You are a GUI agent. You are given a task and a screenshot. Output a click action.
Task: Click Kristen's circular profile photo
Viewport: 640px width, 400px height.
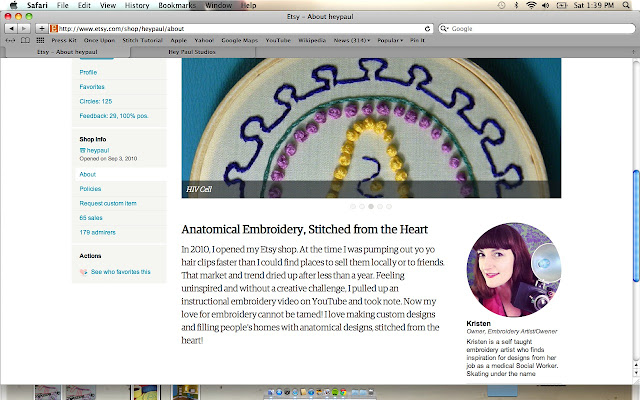(x=513, y=269)
